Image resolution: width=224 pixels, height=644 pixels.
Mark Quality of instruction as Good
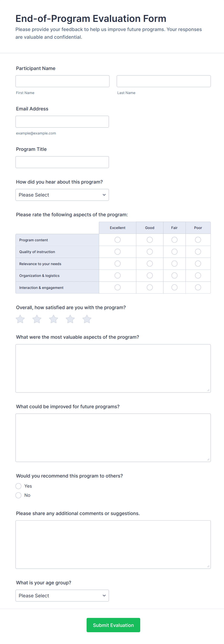(150, 252)
